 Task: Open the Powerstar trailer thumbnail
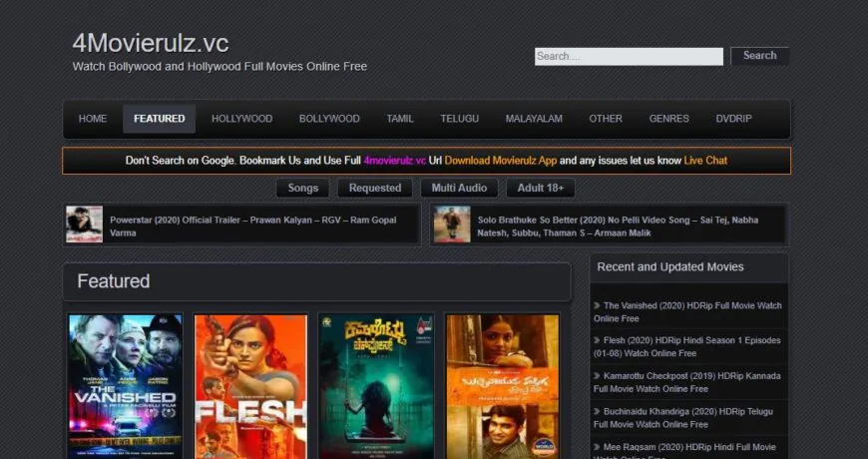pyautogui.click(x=84, y=225)
